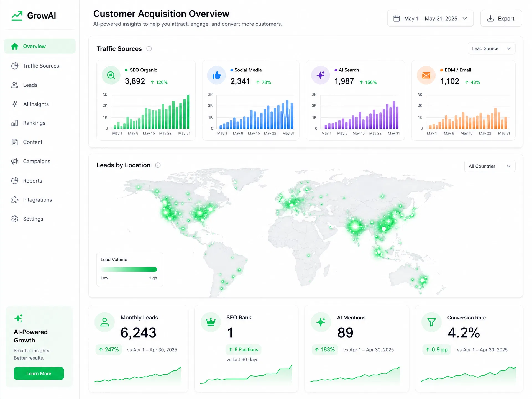Click the SEO Rank crown icon
The image size is (532, 399).
tap(211, 322)
